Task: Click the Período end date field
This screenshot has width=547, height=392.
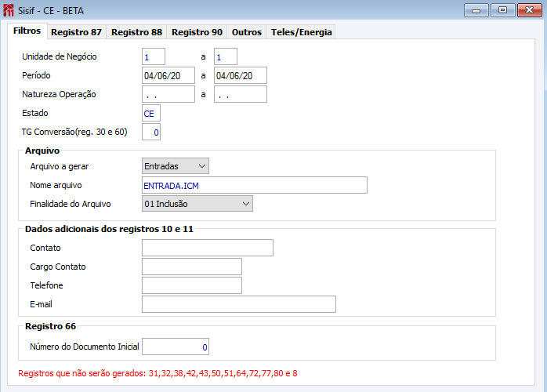Action: [x=241, y=76]
